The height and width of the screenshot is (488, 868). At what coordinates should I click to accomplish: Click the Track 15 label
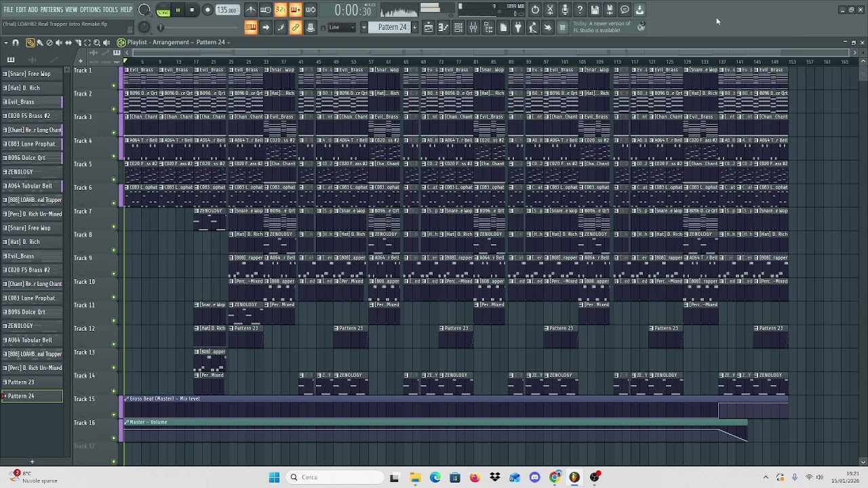tap(84, 399)
